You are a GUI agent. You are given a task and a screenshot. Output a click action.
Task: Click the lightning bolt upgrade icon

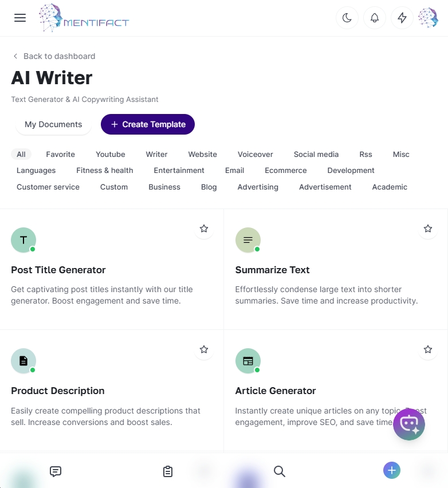[x=402, y=18]
